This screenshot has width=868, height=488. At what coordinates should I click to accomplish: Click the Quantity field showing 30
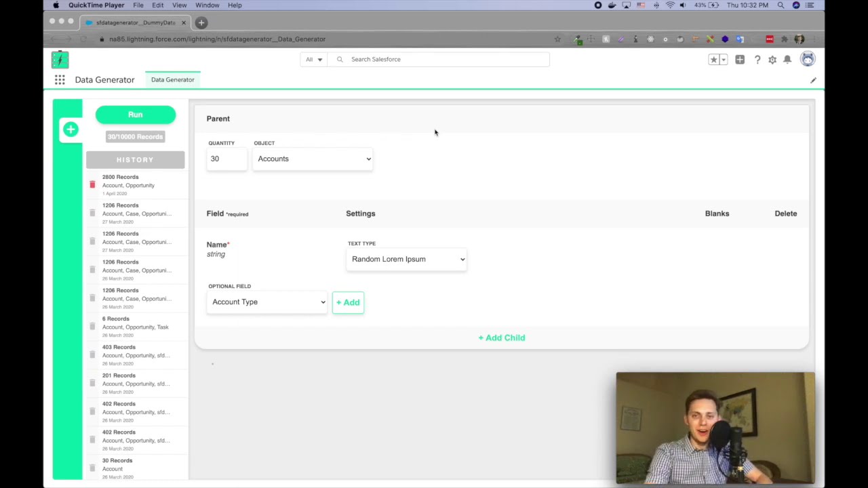pyautogui.click(x=227, y=159)
